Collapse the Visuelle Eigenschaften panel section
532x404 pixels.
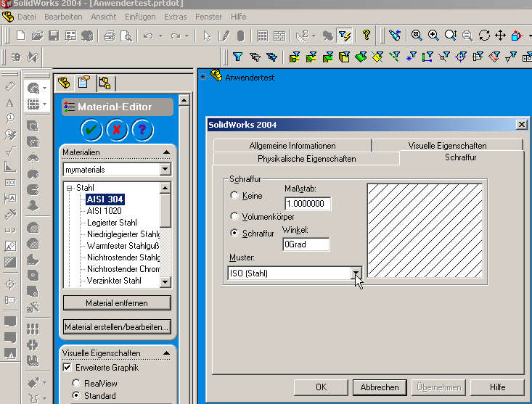coord(166,353)
